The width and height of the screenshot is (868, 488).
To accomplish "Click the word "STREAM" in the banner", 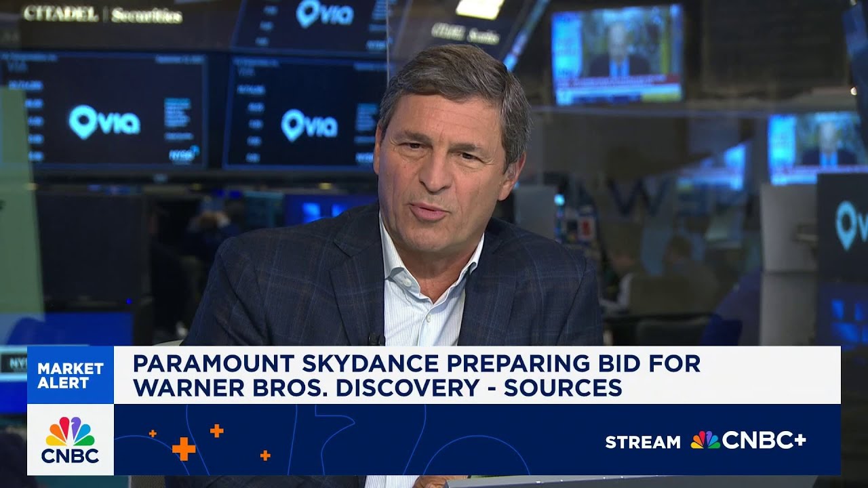I will tap(642, 442).
